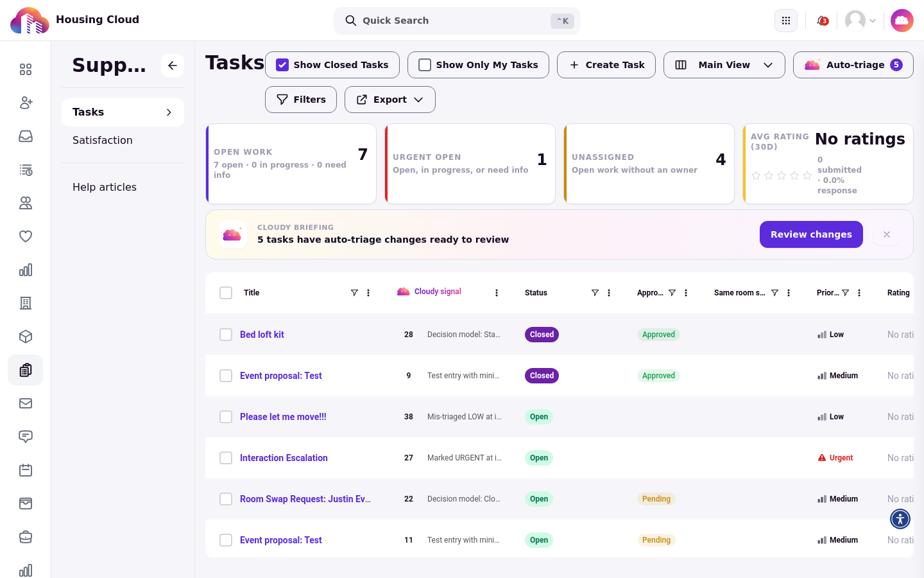Viewport: 924px width, 578px height.
Task: Select the Interaction Escalation row checkbox
Action: click(x=226, y=458)
